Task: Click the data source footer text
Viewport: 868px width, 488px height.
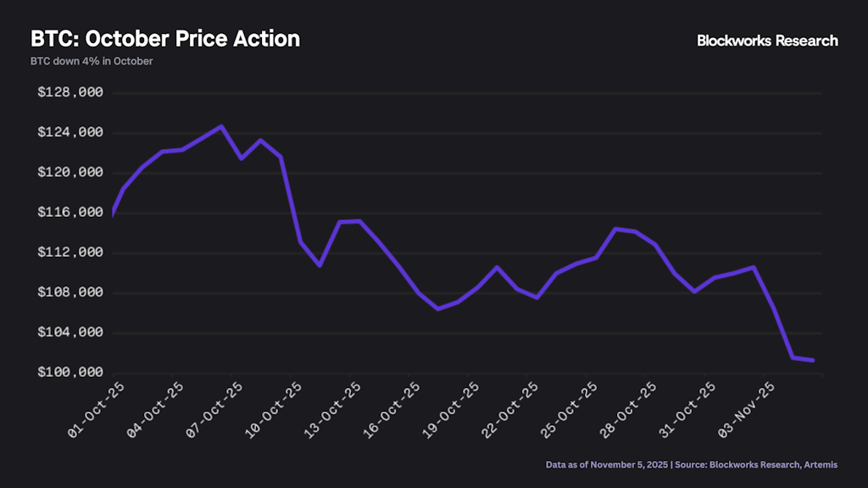Action: pos(692,464)
